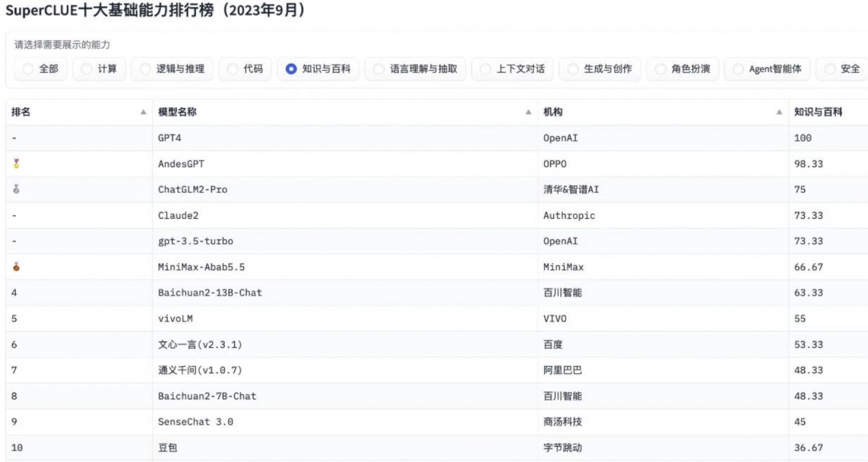Select the 代码 radio button
Image resolution: width=868 pixels, height=462 pixels.
233,69
